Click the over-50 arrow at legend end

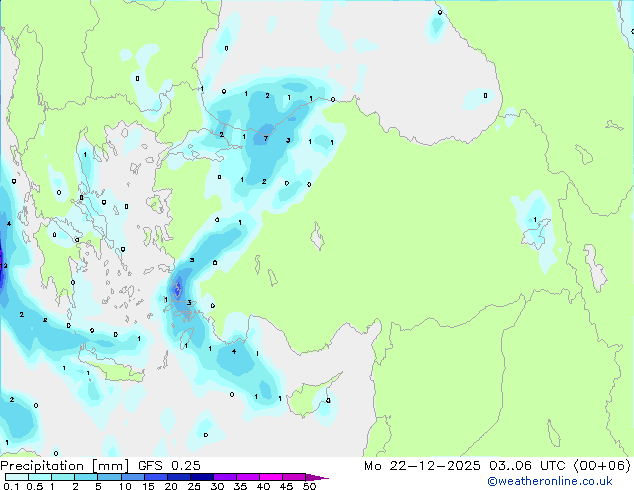point(317,477)
